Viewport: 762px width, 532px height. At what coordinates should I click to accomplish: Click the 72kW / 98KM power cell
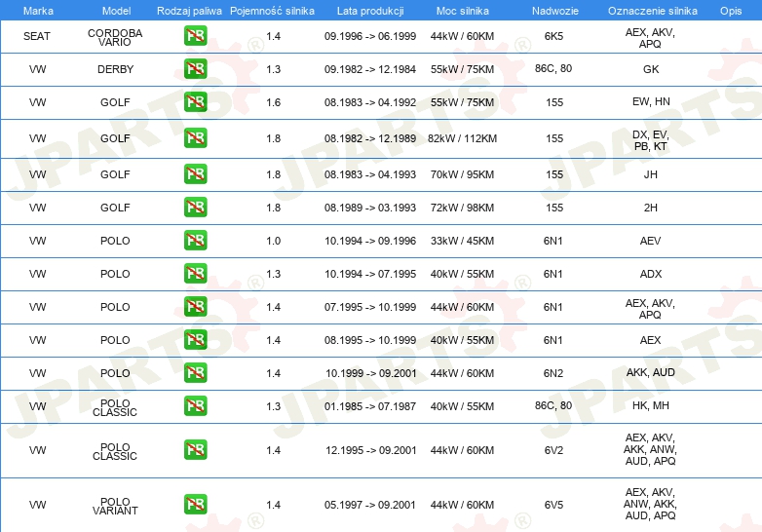coord(462,208)
